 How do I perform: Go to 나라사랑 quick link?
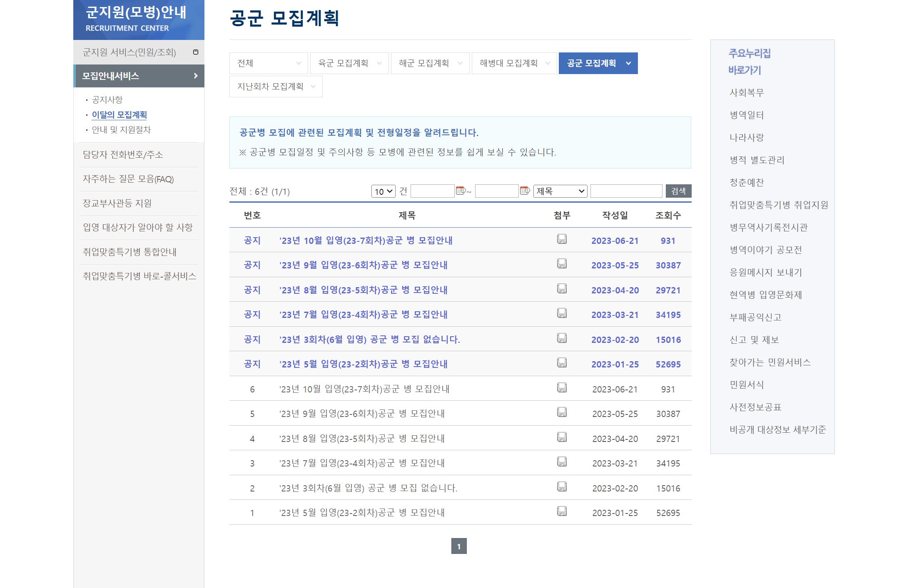[747, 138]
